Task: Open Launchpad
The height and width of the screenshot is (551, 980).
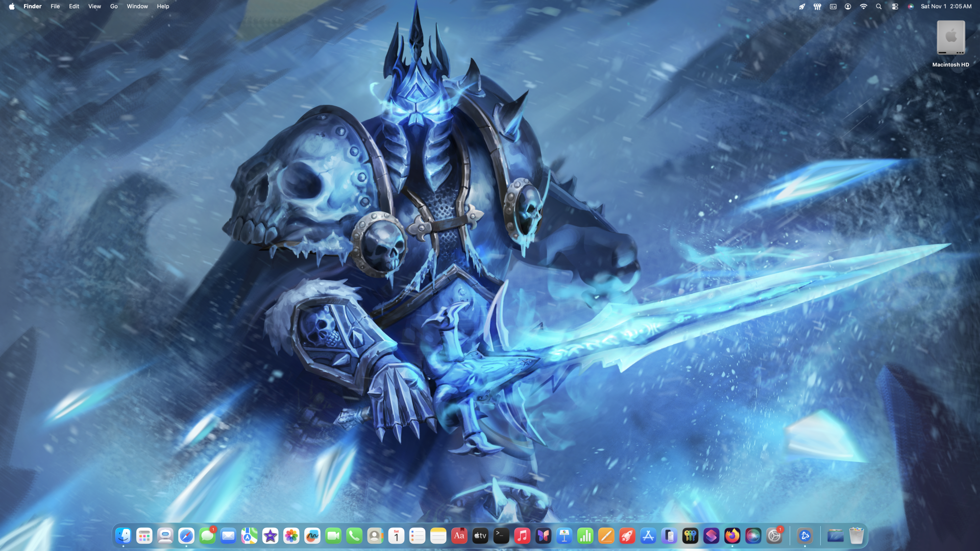Action: pyautogui.click(x=145, y=536)
